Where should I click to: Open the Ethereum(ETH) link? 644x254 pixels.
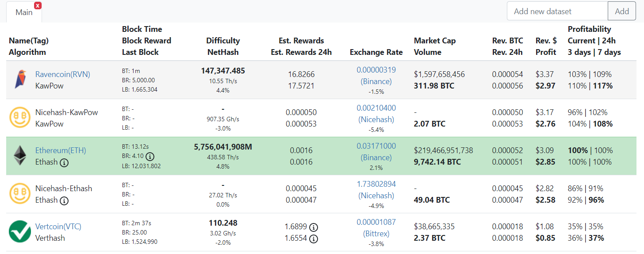tap(61, 150)
